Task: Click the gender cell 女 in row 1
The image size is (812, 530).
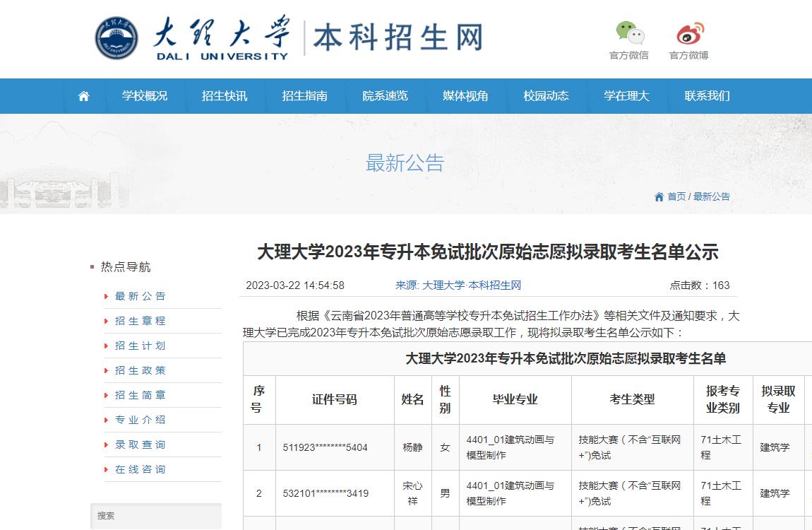Action: coord(446,447)
